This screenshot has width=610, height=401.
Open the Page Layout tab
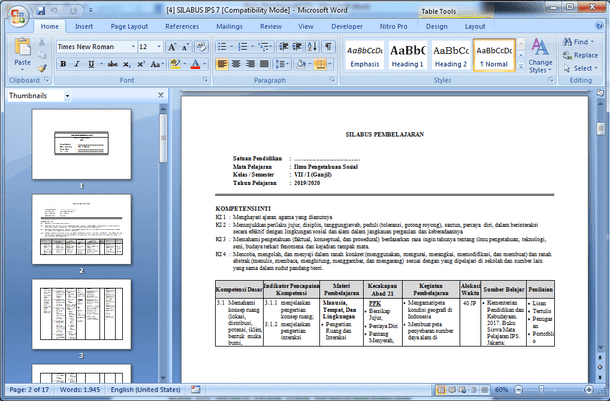[129, 26]
